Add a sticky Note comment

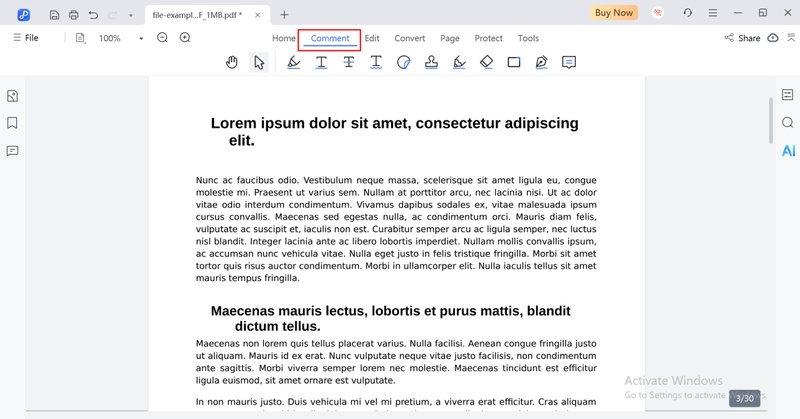point(569,62)
